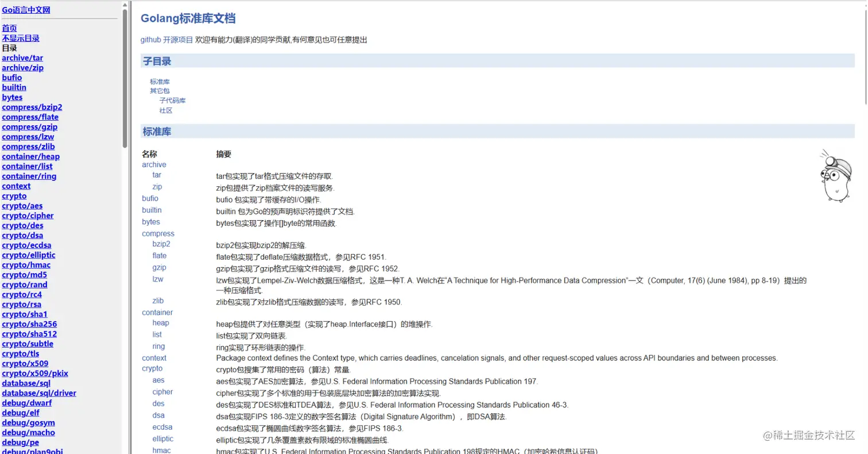Select context in the left sidebar

[16, 186]
